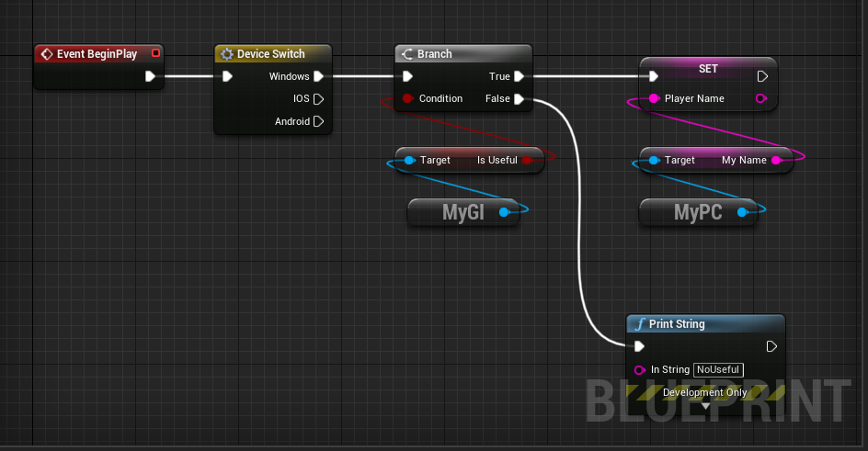The width and height of the screenshot is (868, 451).
Task: Click the SET node exec input pin
Action: 653,76
